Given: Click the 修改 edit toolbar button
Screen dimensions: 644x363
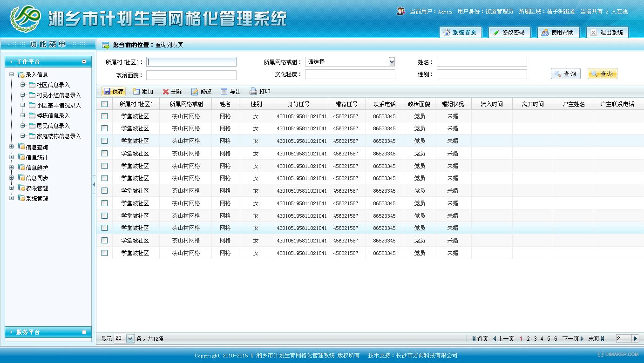Looking at the screenshot, I should point(202,92).
